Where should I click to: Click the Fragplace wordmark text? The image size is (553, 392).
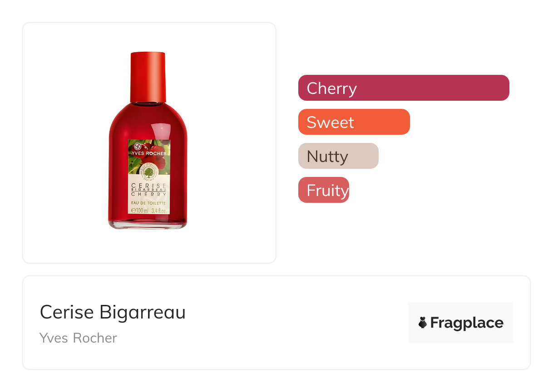point(467,323)
